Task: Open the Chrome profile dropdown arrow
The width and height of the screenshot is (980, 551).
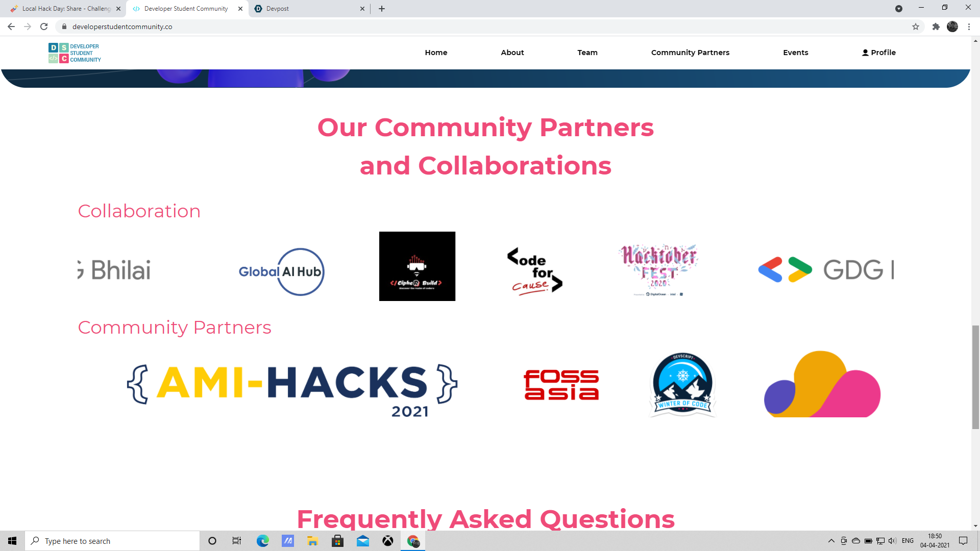Action: point(899,9)
